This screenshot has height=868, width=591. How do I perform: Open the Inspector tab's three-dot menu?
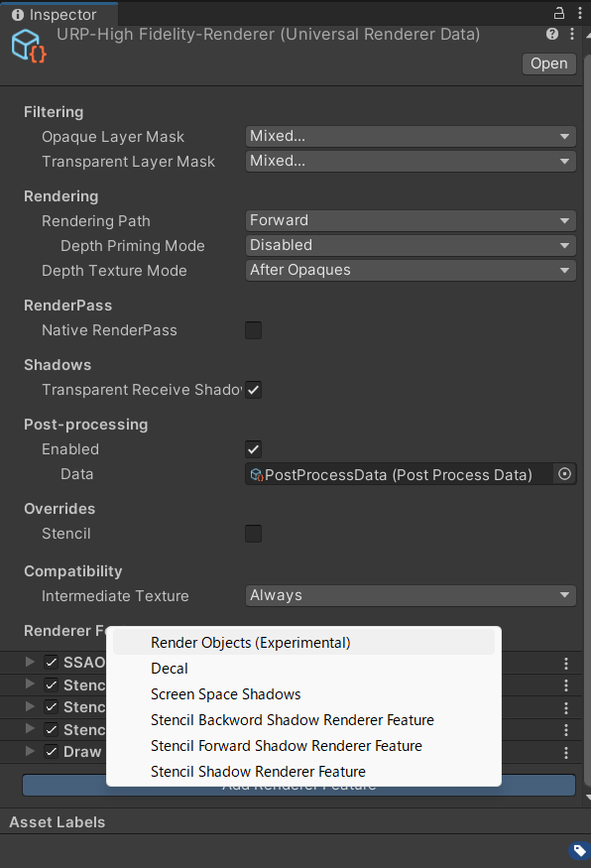(x=579, y=13)
